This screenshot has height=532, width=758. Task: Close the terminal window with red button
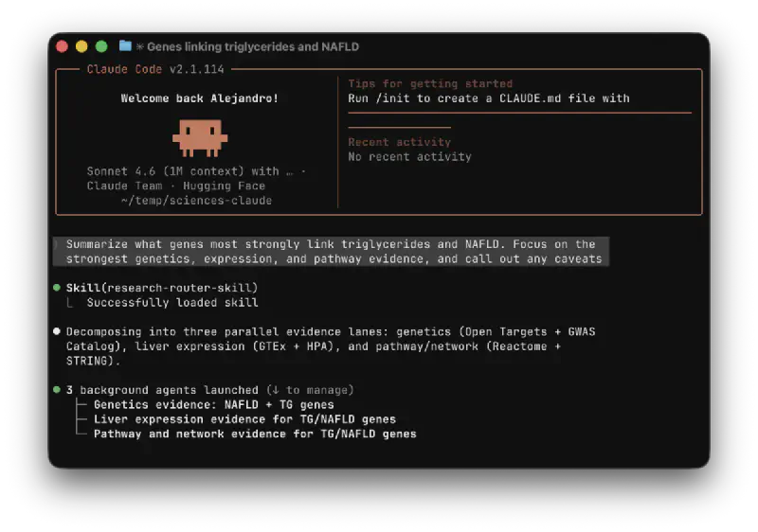pyautogui.click(x=63, y=46)
